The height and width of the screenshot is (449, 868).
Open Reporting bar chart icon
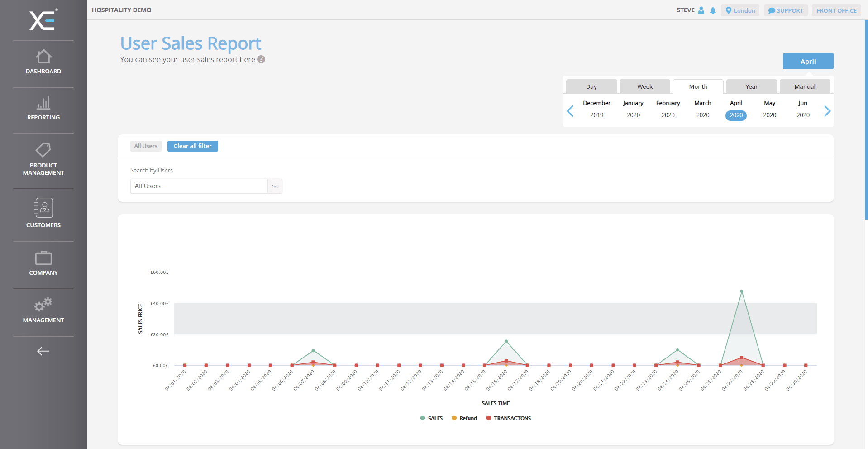pyautogui.click(x=43, y=103)
